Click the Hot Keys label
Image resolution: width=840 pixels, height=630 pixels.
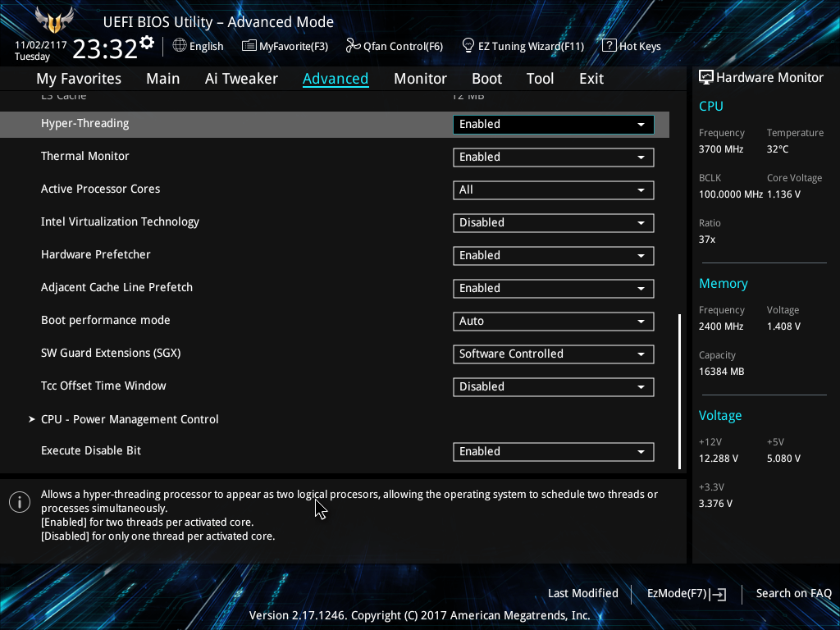640,46
